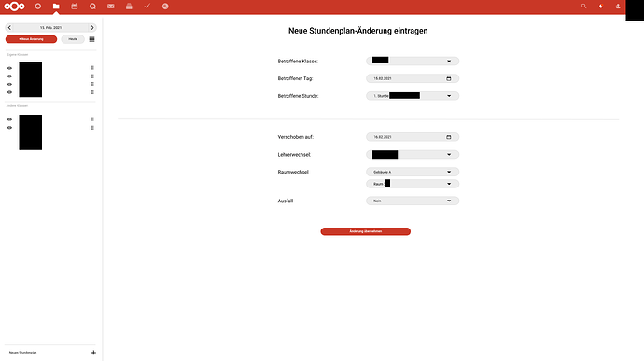Open the Tasks checkmark app icon
Image resolution: width=644 pixels, height=361 pixels.
(x=147, y=7)
